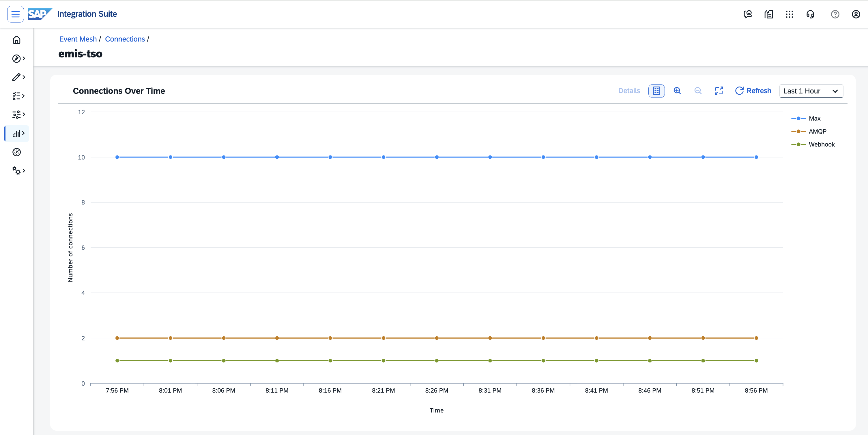868x435 pixels.
Task: Click the Integration Suite title text
Action: [x=87, y=14]
